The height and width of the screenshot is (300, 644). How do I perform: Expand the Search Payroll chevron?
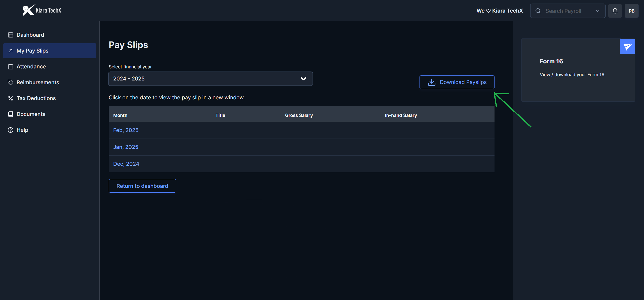[x=598, y=11]
